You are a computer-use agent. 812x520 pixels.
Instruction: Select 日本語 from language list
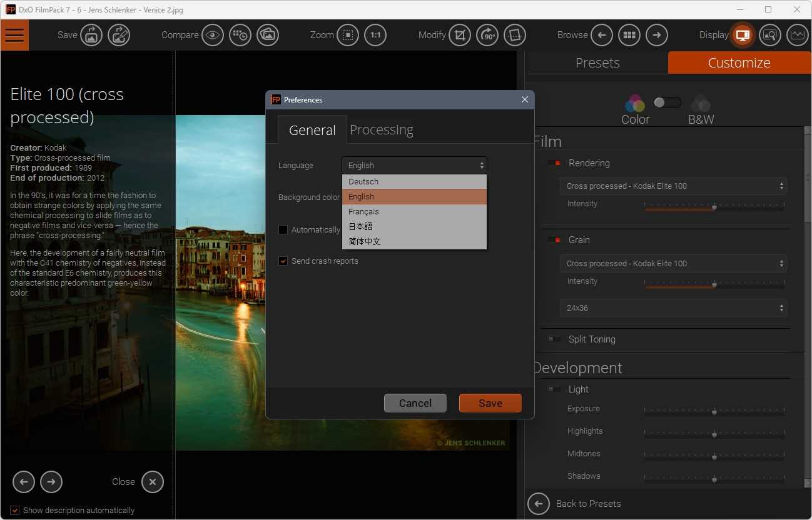414,226
